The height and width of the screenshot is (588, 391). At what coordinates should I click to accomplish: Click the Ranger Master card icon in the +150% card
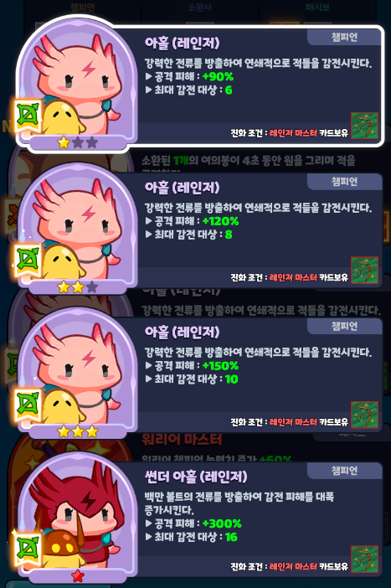[x=364, y=415]
